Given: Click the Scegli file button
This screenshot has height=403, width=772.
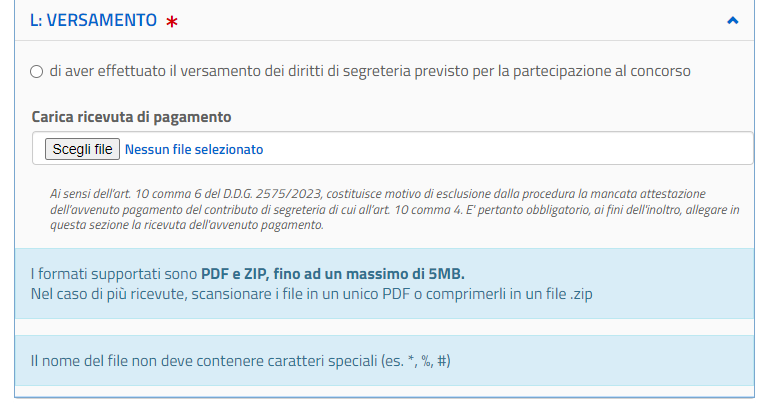Looking at the screenshot, I should coord(82,149).
